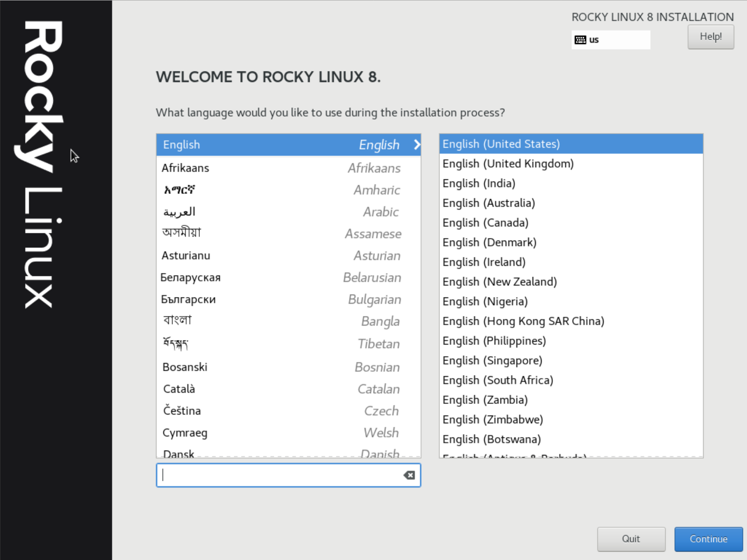Select the Arabic language row

pos(288,211)
